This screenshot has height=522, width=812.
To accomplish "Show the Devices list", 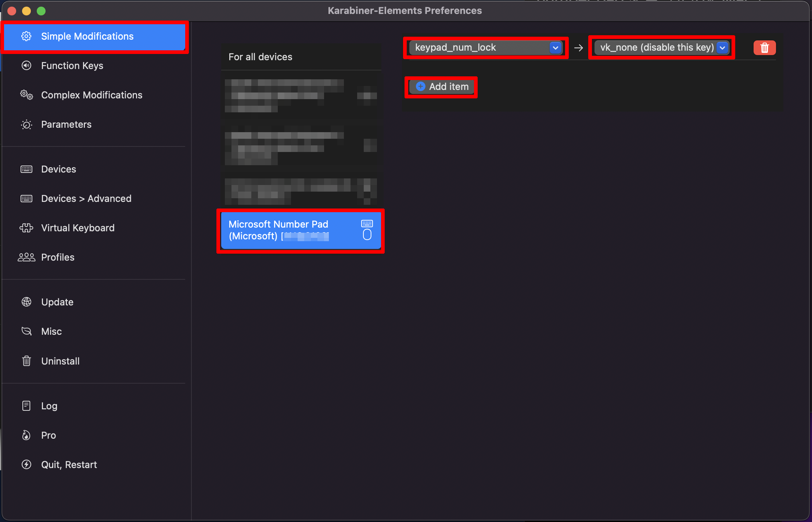I will click(95, 169).
